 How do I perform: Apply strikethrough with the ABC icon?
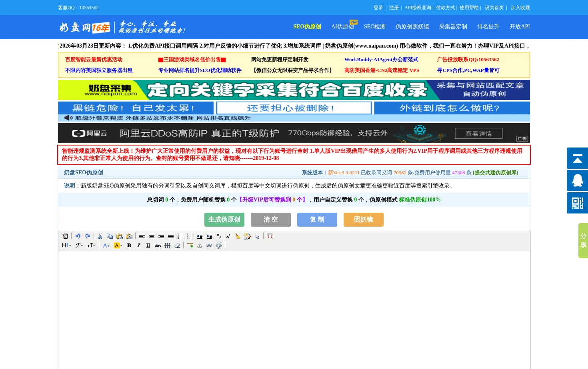(158, 245)
